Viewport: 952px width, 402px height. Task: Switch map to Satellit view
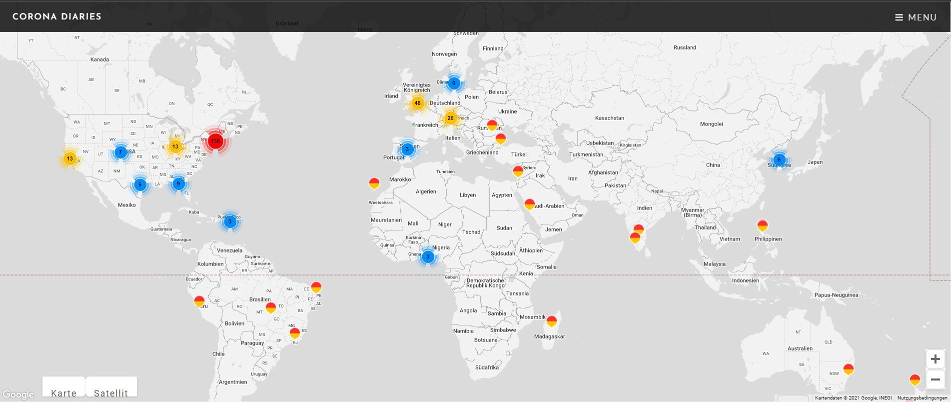coord(111,389)
